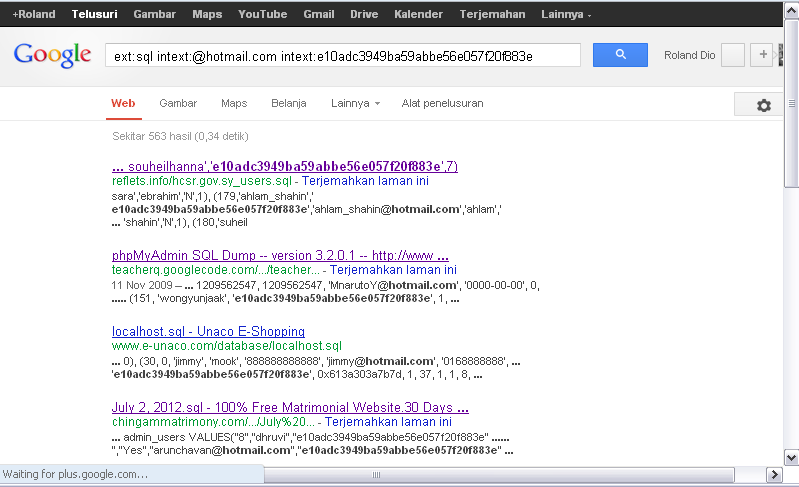Click the vertical scrollbar up arrow
The height and width of the screenshot is (487, 799).
coord(791,11)
